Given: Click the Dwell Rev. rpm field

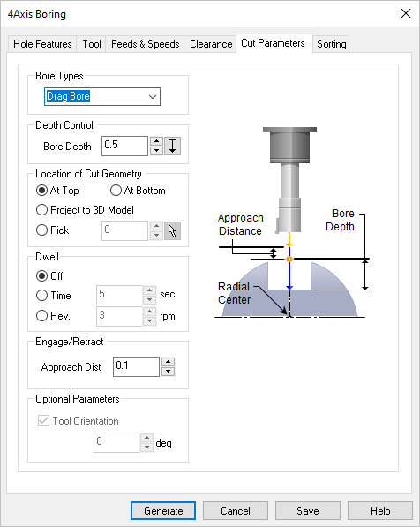Looking at the screenshot, I should (x=119, y=316).
